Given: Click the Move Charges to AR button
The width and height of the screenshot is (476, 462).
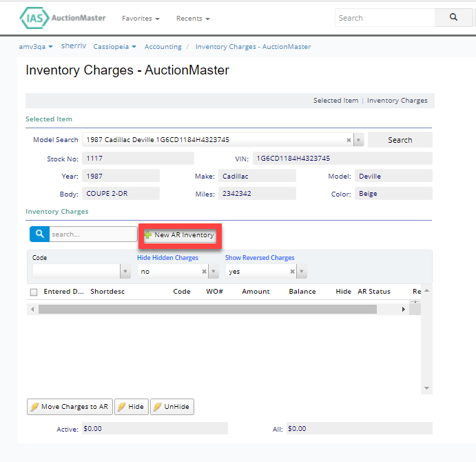Looking at the screenshot, I should coord(70,407).
